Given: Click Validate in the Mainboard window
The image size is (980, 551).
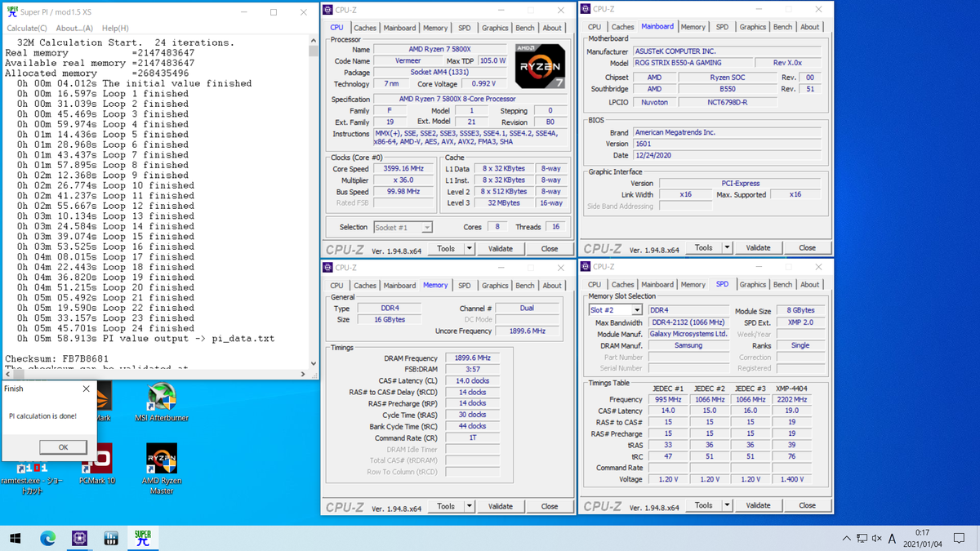Looking at the screenshot, I should tap(758, 248).
